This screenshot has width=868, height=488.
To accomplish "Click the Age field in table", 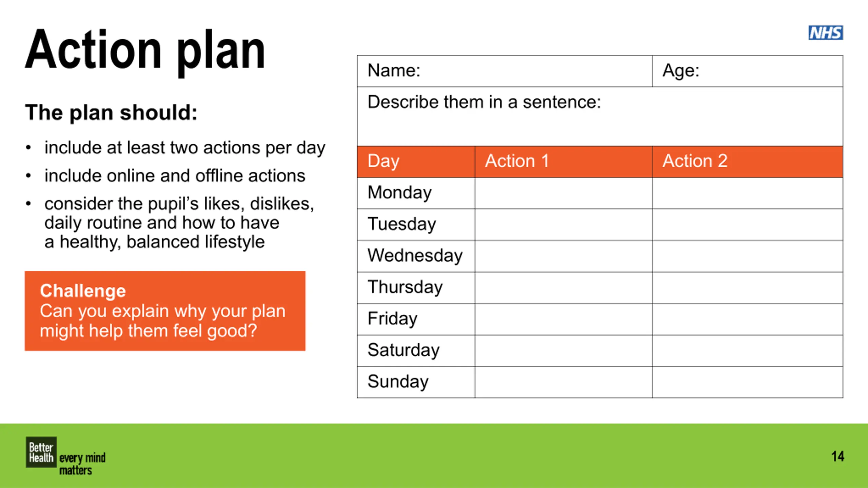I will click(747, 71).
